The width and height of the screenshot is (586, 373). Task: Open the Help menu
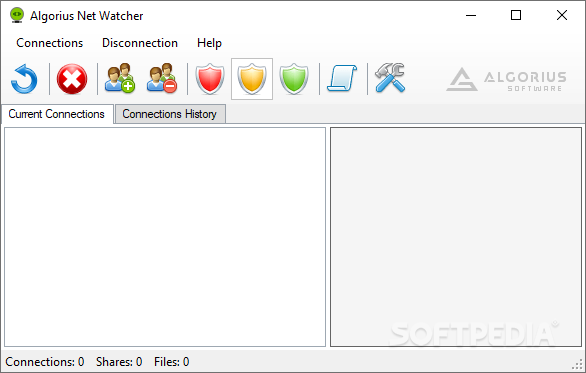(209, 43)
